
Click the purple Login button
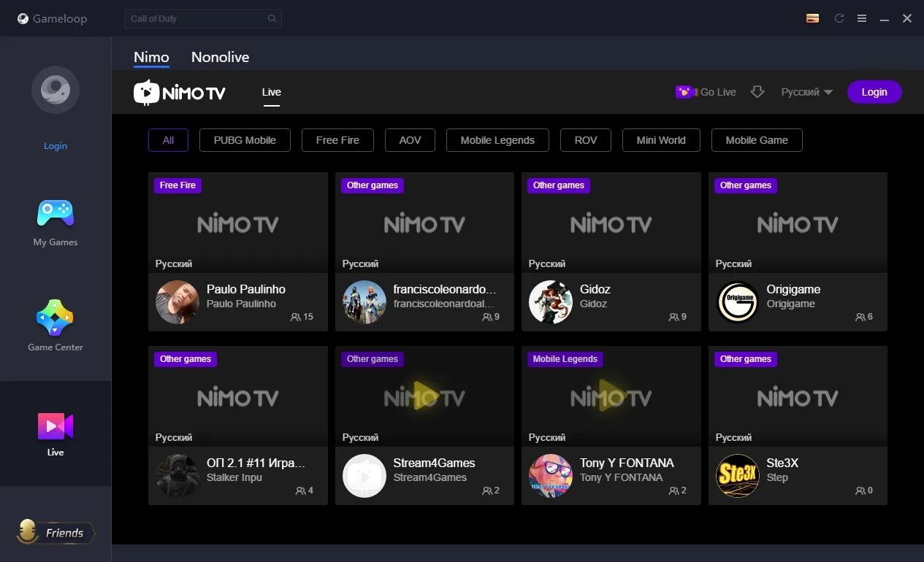tap(874, 92)
